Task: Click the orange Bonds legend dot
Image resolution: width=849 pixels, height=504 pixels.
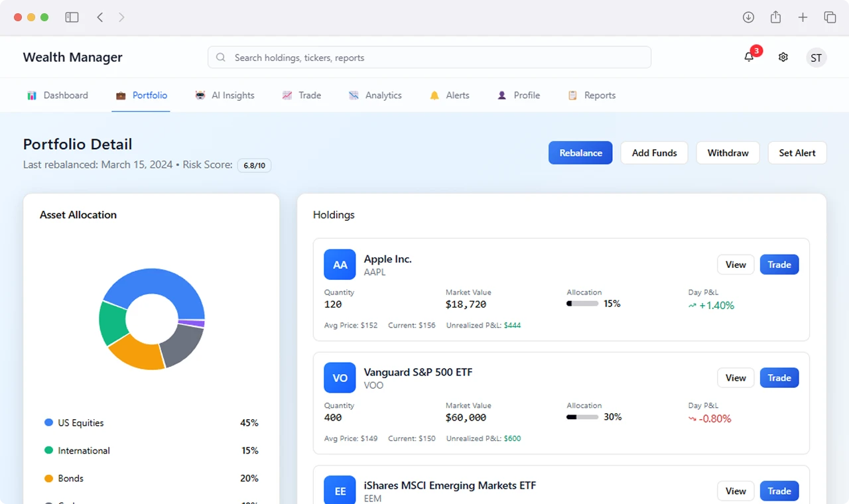Action: tap(48, 478)
